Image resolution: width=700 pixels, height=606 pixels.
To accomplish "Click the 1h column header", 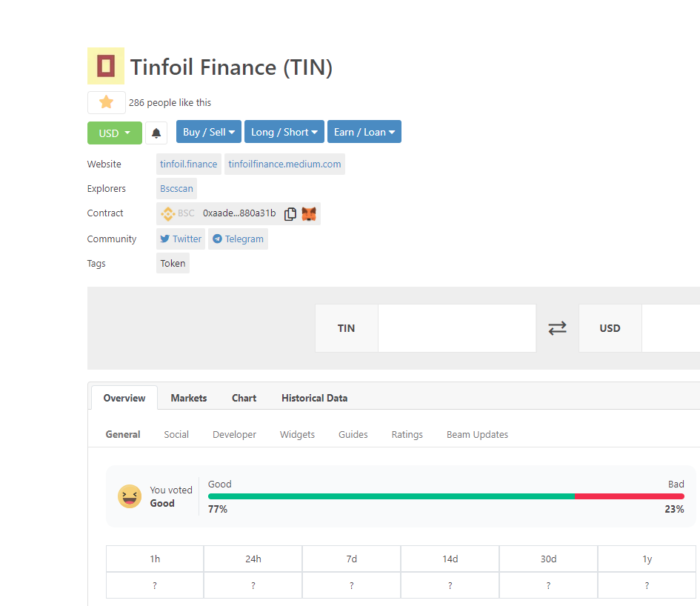I will pos(155,559).
